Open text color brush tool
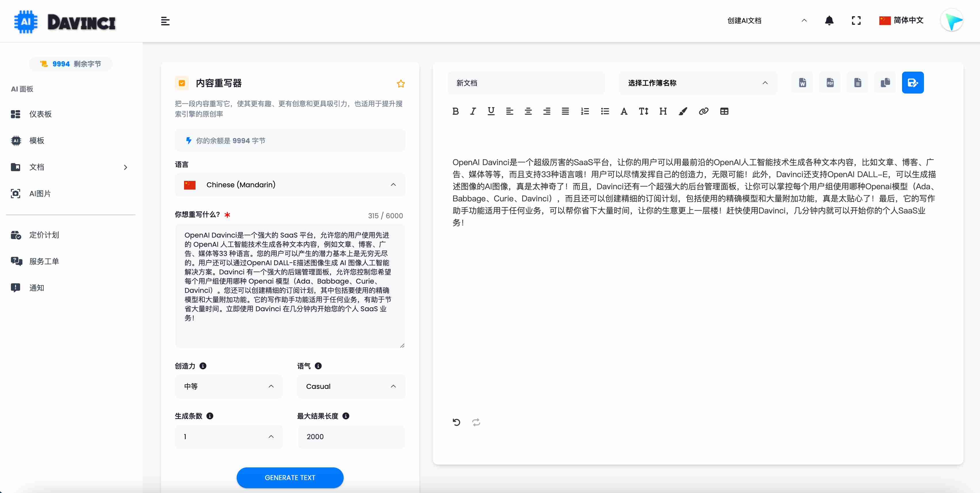 683,111
